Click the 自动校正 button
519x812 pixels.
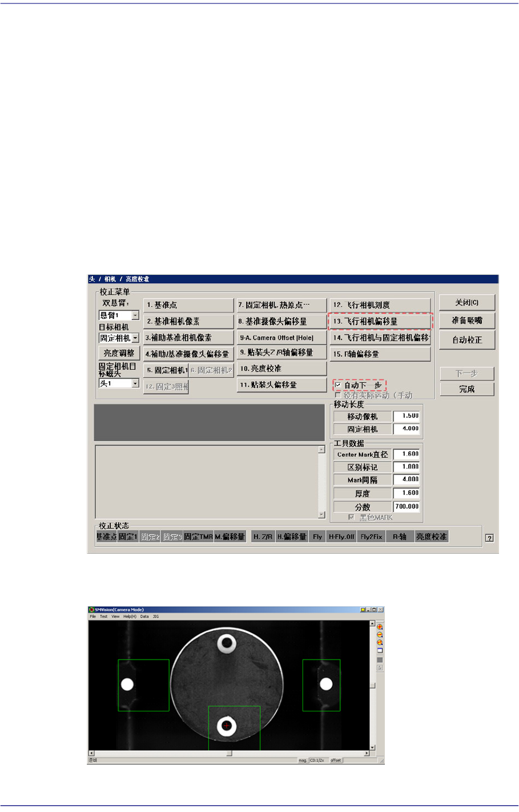pyautogui.click(x=467, y=339)
